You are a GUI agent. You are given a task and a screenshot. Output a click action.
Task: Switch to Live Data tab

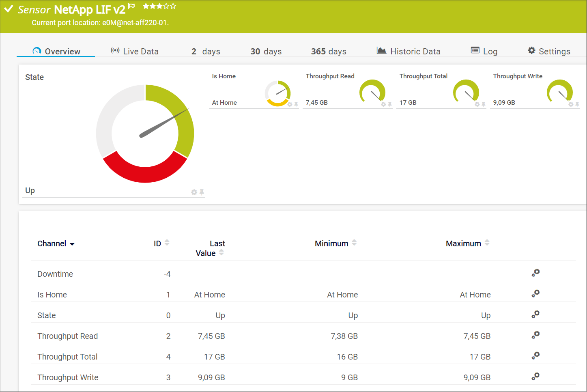pyautogui.click(x=135, y=51)
